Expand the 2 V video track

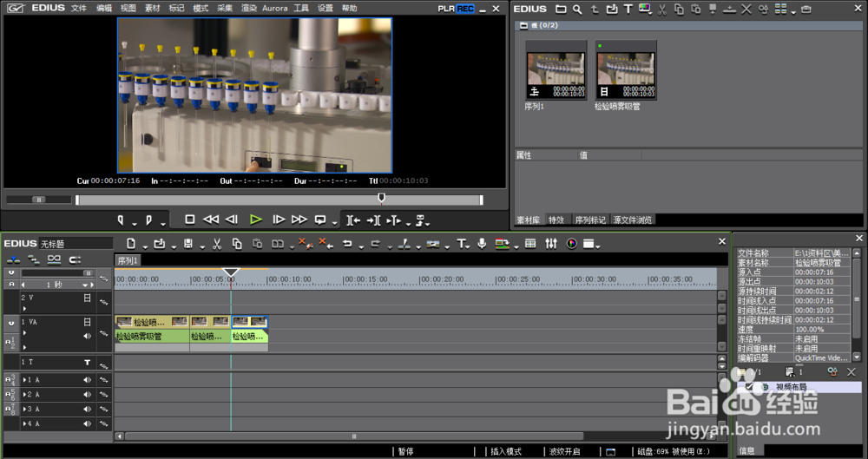tap(24, 308)
